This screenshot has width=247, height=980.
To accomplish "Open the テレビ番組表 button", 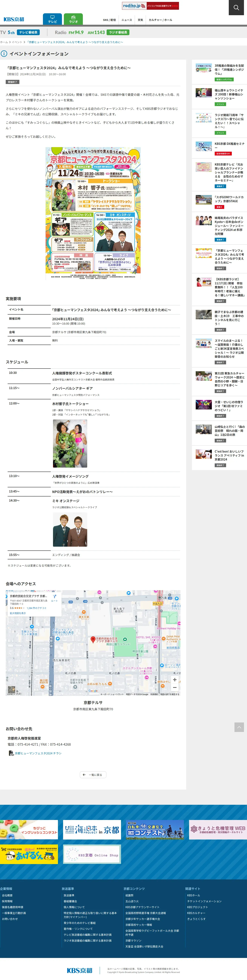I will 28,32.
